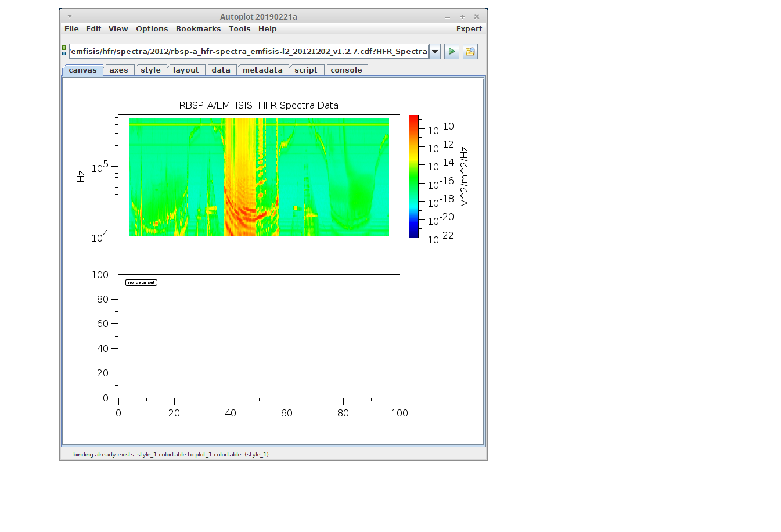Open the script tab

tap(305, 70)
